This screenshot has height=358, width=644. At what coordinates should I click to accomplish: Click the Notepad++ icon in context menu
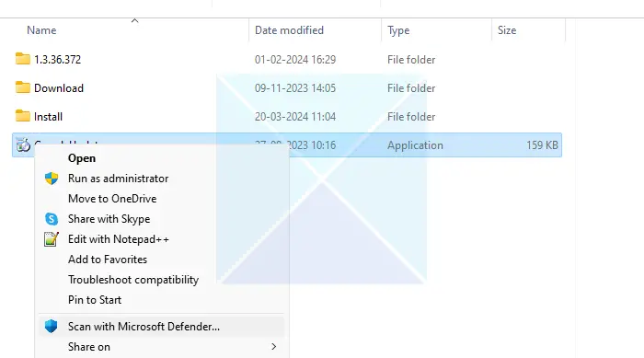[52, 238]
